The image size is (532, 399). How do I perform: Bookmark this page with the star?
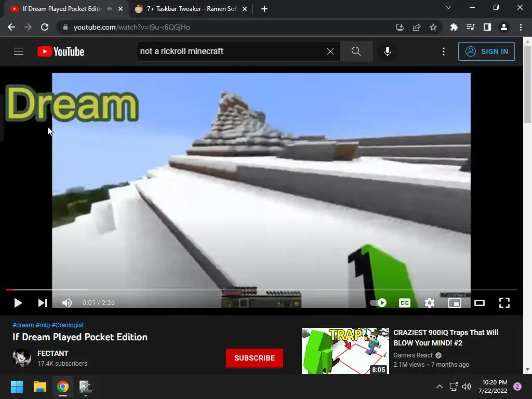point(433,27)
